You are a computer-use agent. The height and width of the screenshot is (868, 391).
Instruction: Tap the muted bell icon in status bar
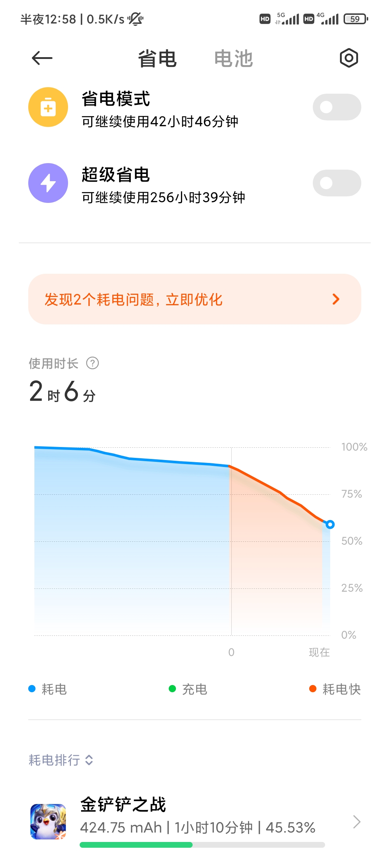click(x=135, y=19)
